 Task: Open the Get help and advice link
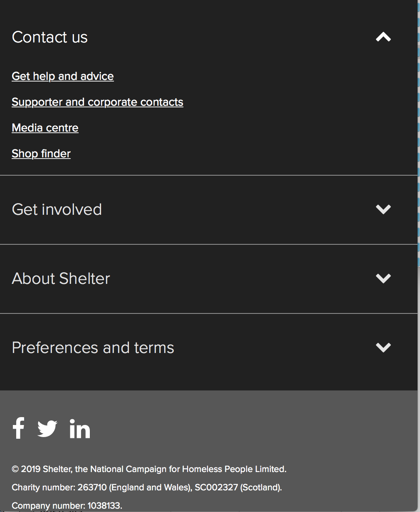coord(63,76)
